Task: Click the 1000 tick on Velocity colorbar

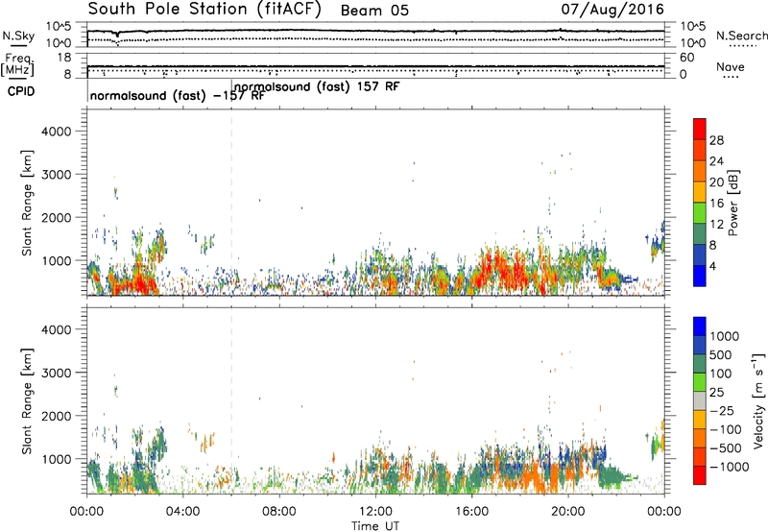Action: pos(724,336)
